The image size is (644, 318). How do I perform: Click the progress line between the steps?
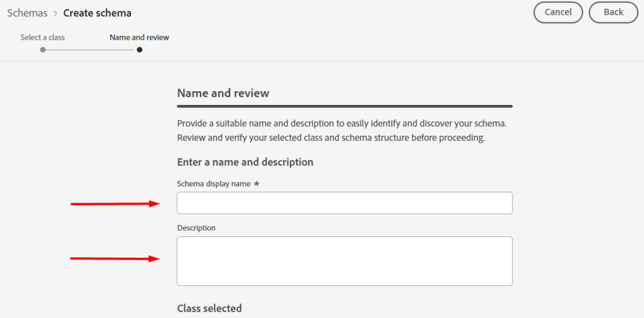pos(90,50)
